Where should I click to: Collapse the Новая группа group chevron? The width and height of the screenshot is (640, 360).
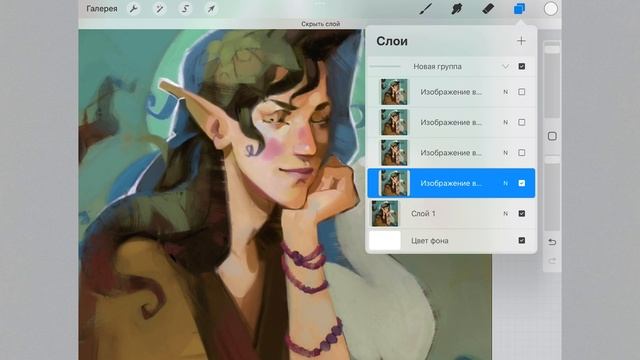coord(505,67)
